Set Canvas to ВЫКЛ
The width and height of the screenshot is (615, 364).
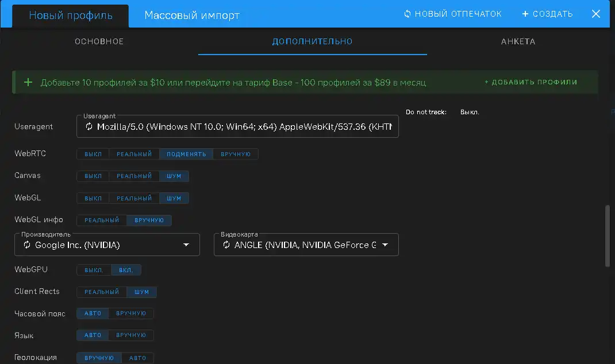93,176
